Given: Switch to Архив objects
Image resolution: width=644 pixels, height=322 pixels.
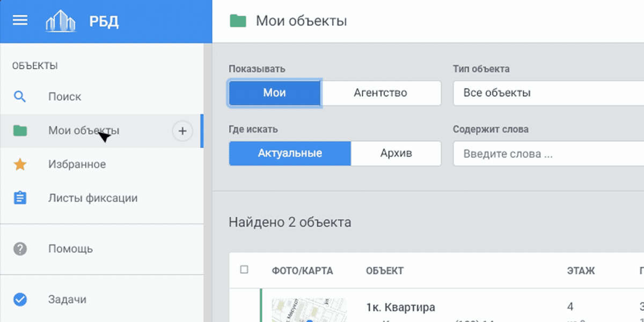Looking at the screenshot, I should 396,153.
